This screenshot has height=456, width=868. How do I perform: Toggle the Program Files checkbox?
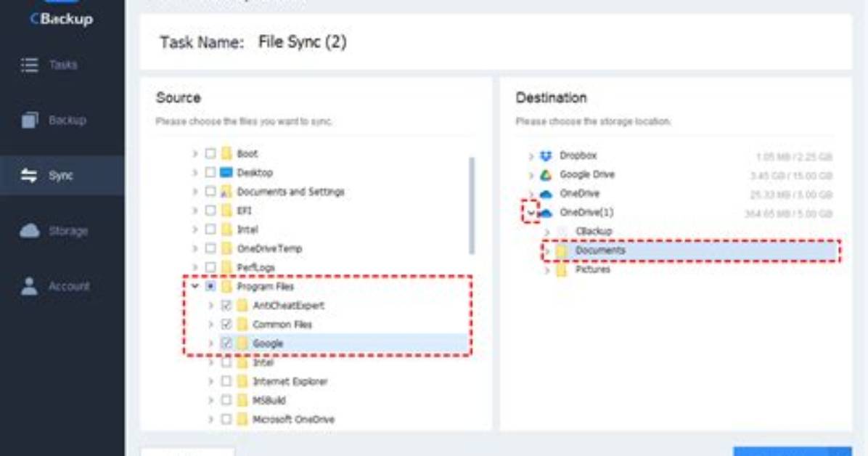tap(210, 287)
